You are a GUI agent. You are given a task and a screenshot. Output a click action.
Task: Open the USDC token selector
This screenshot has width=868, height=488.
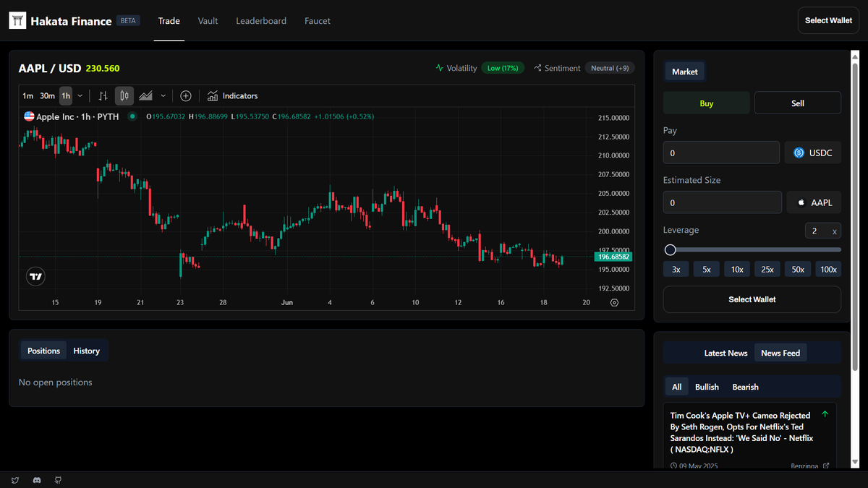point(812,153)
